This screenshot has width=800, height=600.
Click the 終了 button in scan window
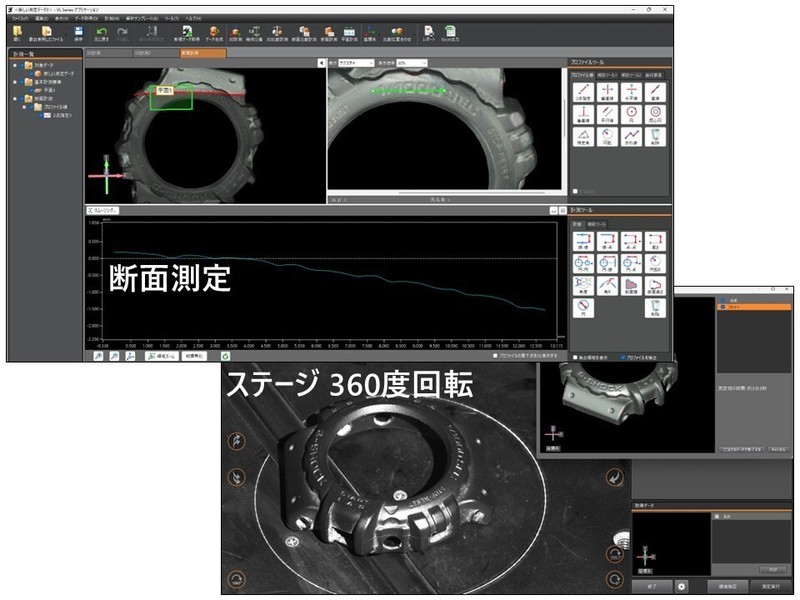tap(652, 587)
